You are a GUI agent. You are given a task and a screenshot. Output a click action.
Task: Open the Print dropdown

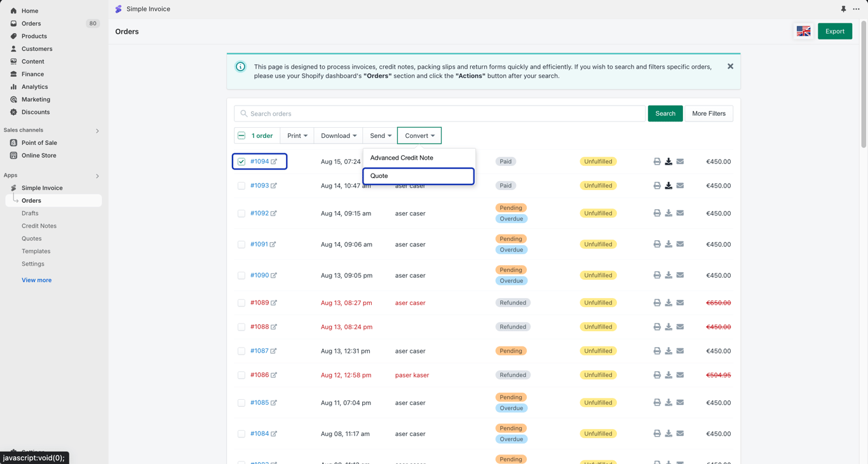pos(297,135)
